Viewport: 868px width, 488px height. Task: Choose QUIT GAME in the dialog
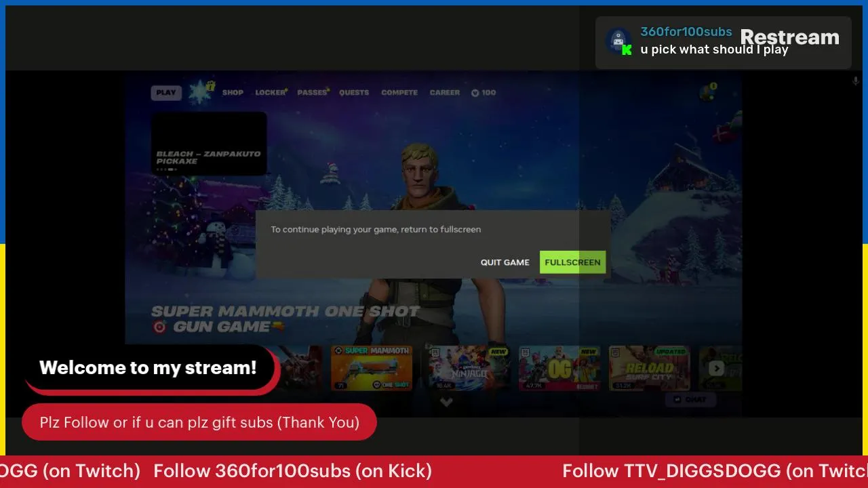pyautogui.click(x=505, y=262)
